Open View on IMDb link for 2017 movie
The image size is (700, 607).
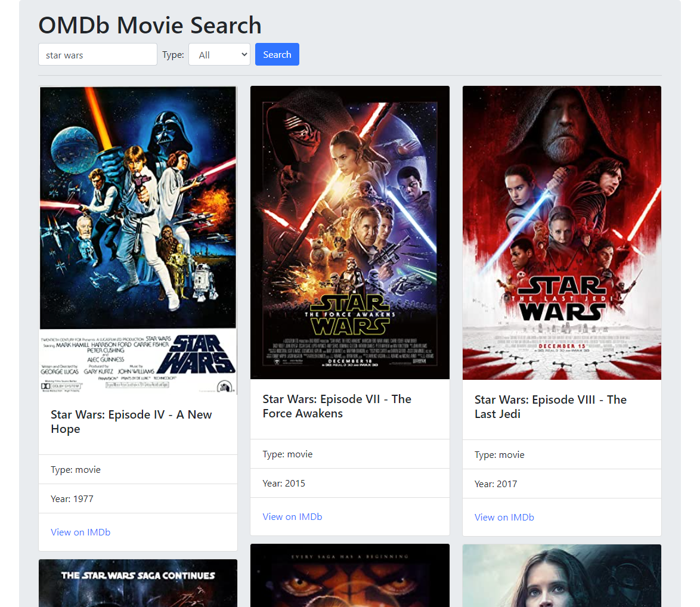click(x=504, y=518)
